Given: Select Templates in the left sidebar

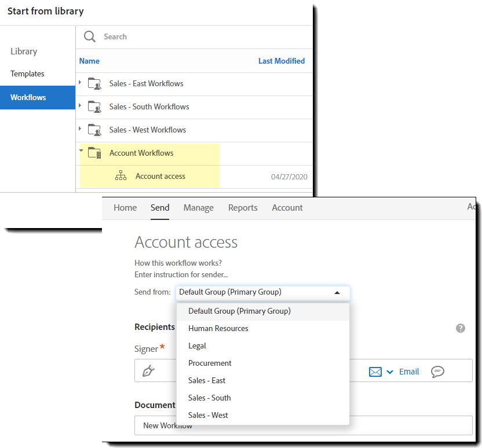Looking at the screenshot, I should (27, 74).
